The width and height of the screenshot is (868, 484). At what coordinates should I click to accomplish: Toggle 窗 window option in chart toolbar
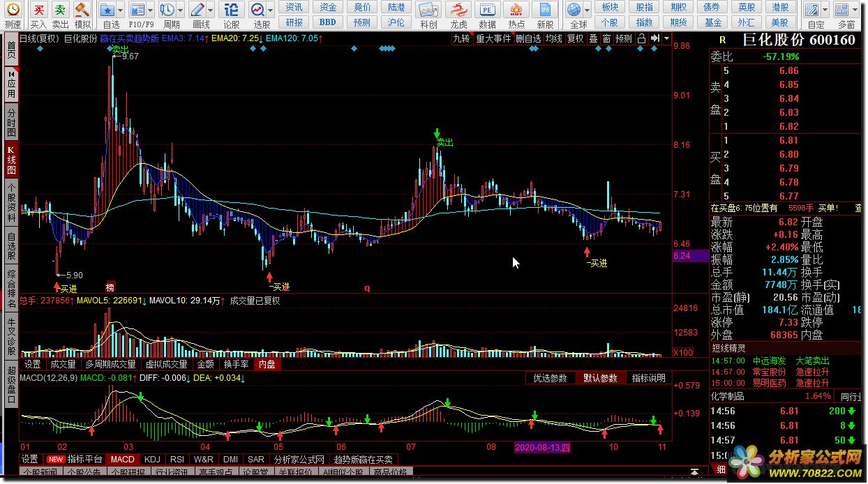point(606,38)
